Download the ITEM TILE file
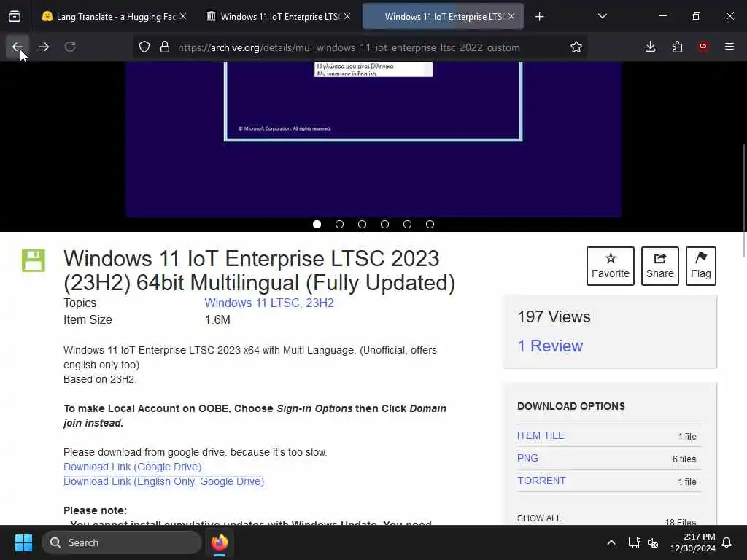747x560 pixels. [x=541, y=436]
